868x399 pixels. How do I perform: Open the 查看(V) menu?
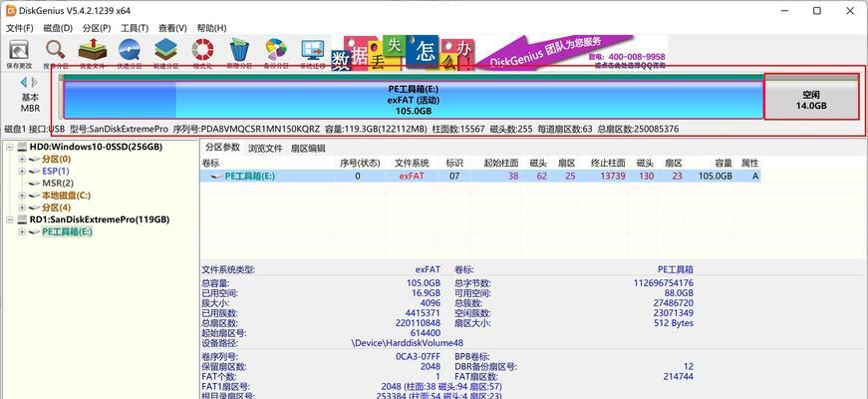click(172, 28)
